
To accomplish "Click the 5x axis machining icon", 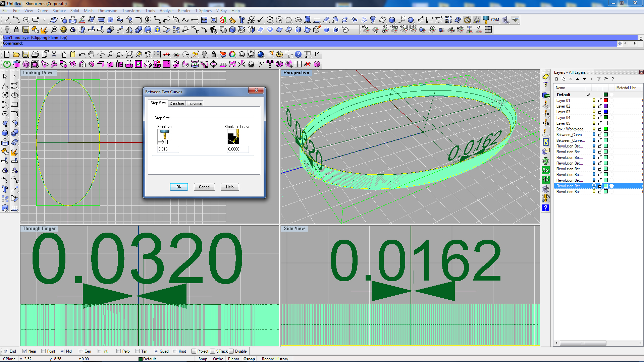I will (x=546, y=170).
